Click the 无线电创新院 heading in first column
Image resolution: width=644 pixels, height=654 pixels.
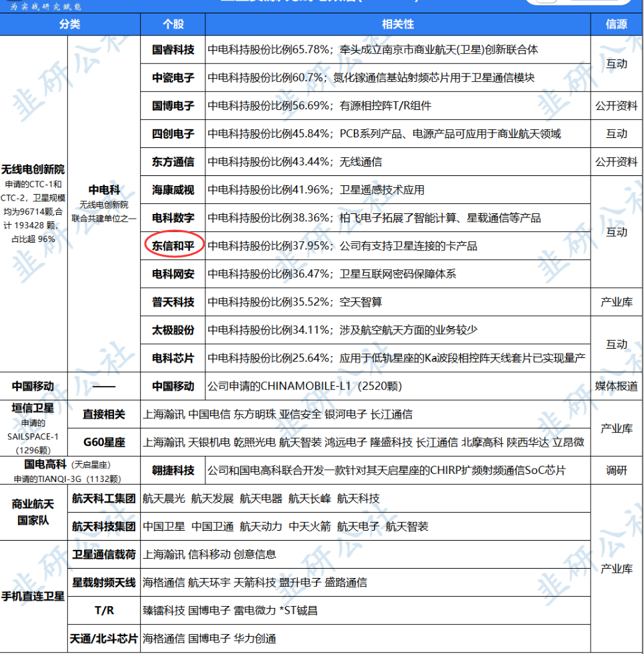pos(33,169)
